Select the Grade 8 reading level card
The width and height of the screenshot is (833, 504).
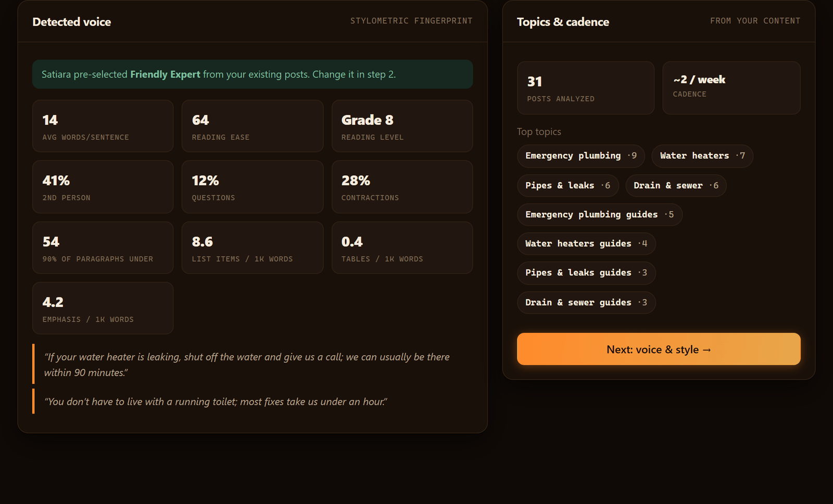coord(402,126)
